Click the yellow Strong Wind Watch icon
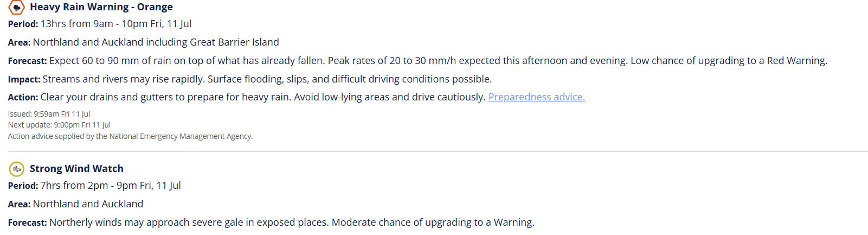 (x=17, y=169)
